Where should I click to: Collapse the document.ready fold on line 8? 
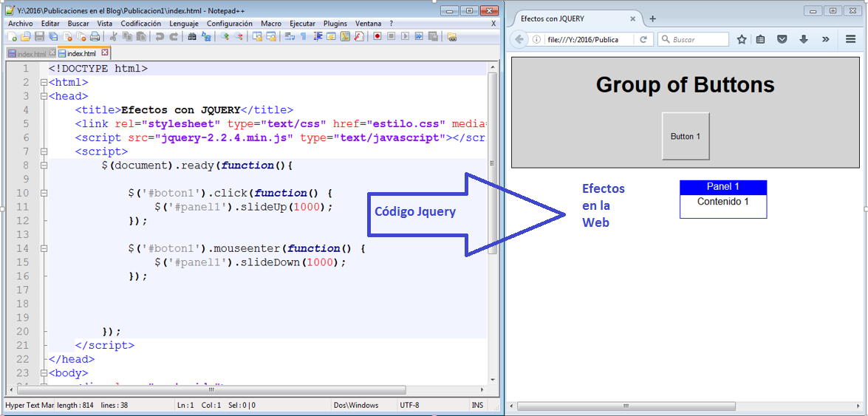(44, 166)
